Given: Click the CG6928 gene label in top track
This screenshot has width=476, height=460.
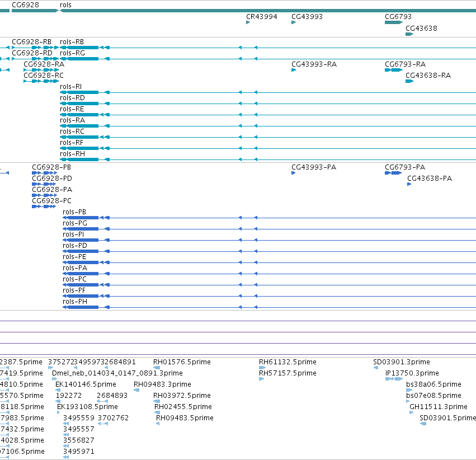Looking at the screenshot, I should [x=25, y=5].
